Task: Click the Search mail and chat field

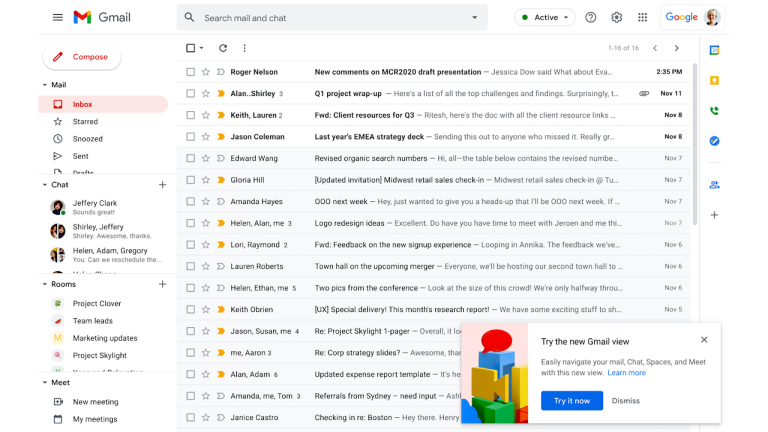Action: (x=333, y=18)
